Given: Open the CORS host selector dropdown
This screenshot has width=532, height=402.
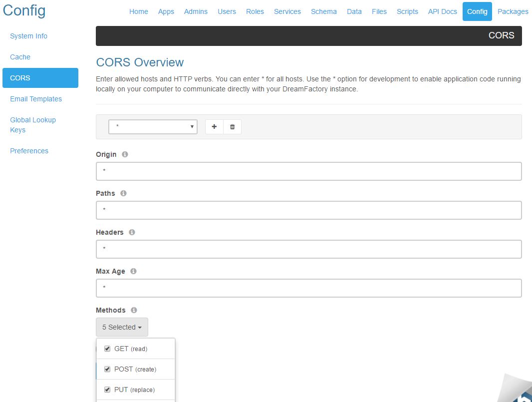Looking at the screenshot, I should (x=153, y=127).
